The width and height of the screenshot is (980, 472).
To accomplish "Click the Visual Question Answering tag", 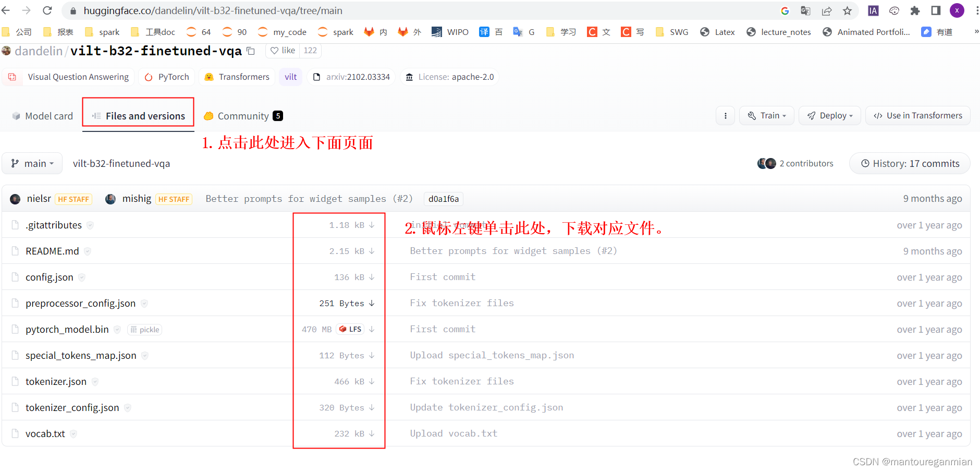I will (68, 77).
